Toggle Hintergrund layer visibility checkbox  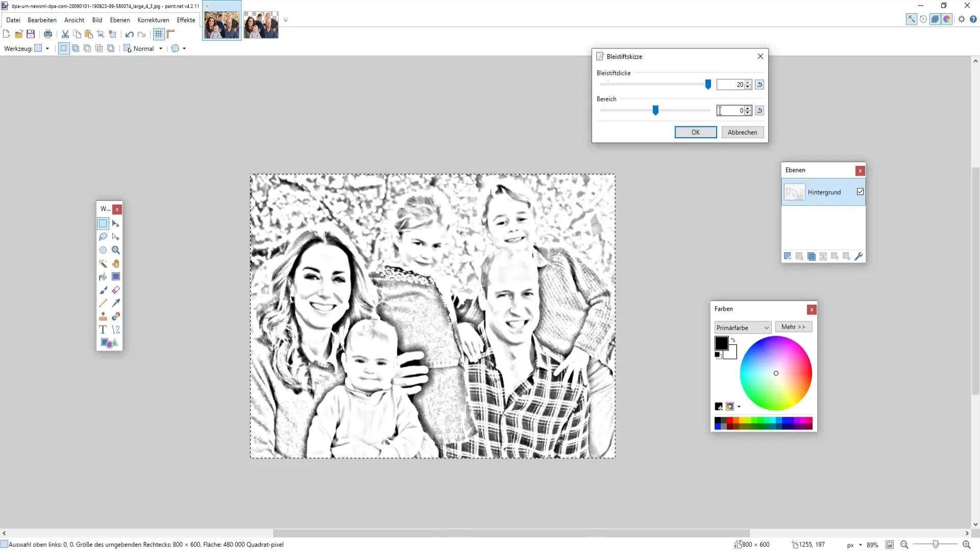pyautogui.click(x=860, y=192)
